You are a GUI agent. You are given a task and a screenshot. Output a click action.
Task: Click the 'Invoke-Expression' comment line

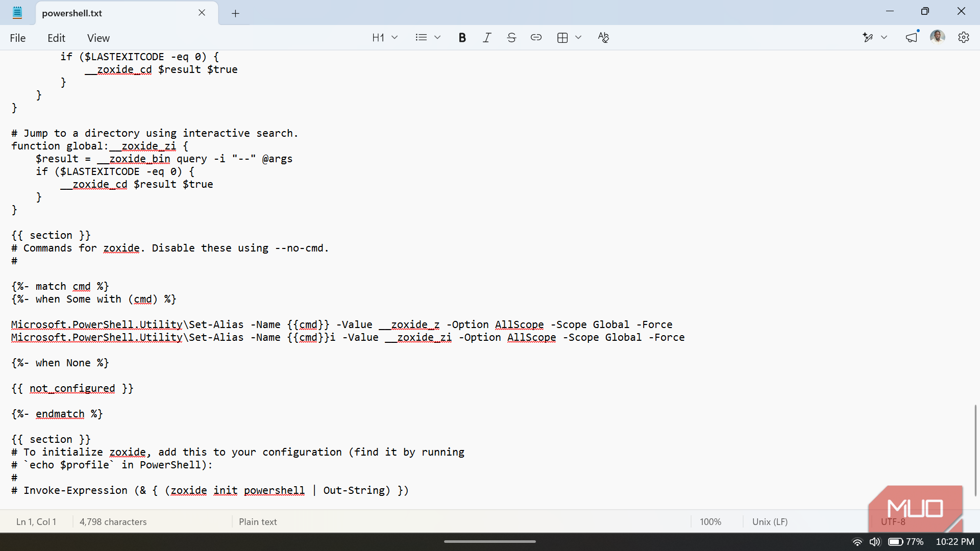pyautogui.click(x=210, y=490)
